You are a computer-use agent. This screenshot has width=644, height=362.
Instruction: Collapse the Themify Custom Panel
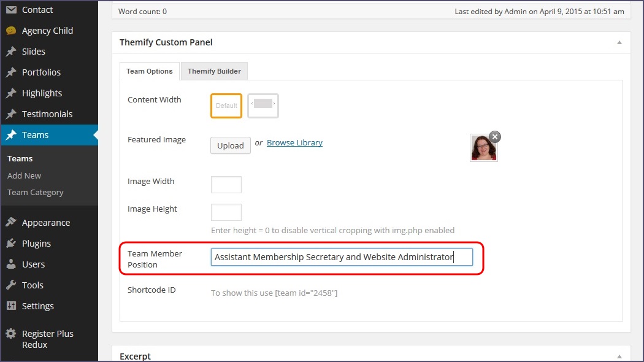(619, 42)
